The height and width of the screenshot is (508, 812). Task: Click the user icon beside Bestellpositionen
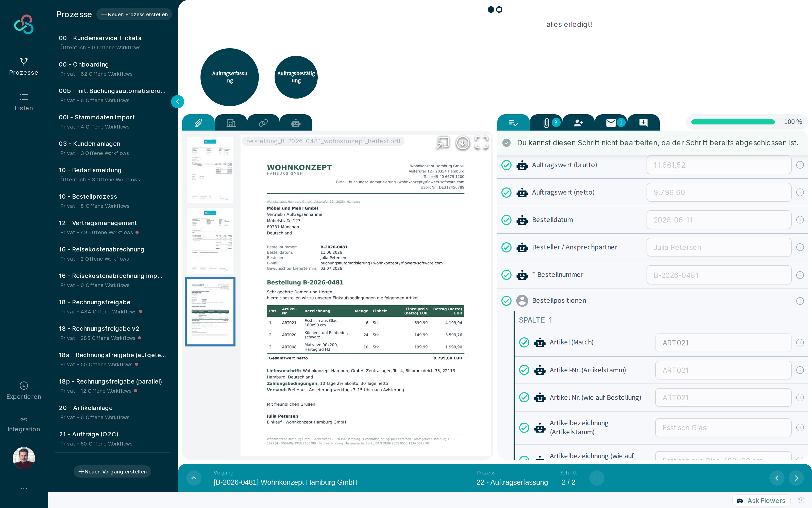point(522,301)
